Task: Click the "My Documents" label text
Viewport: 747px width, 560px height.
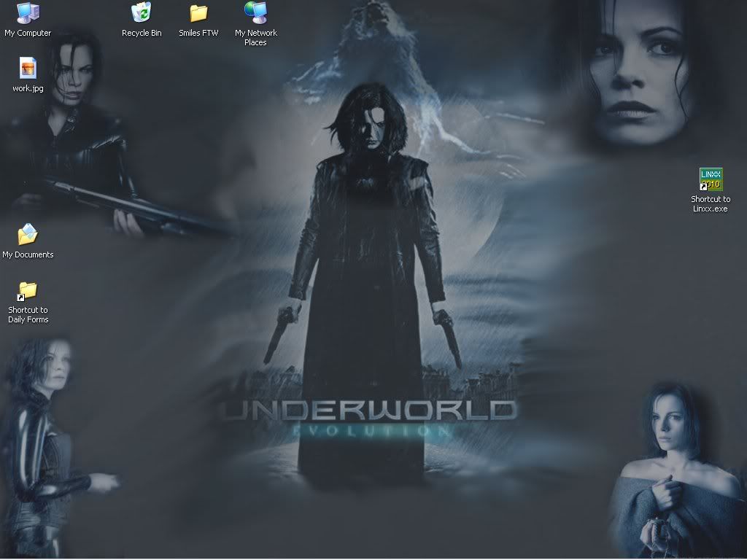Action: coord(28,254)
